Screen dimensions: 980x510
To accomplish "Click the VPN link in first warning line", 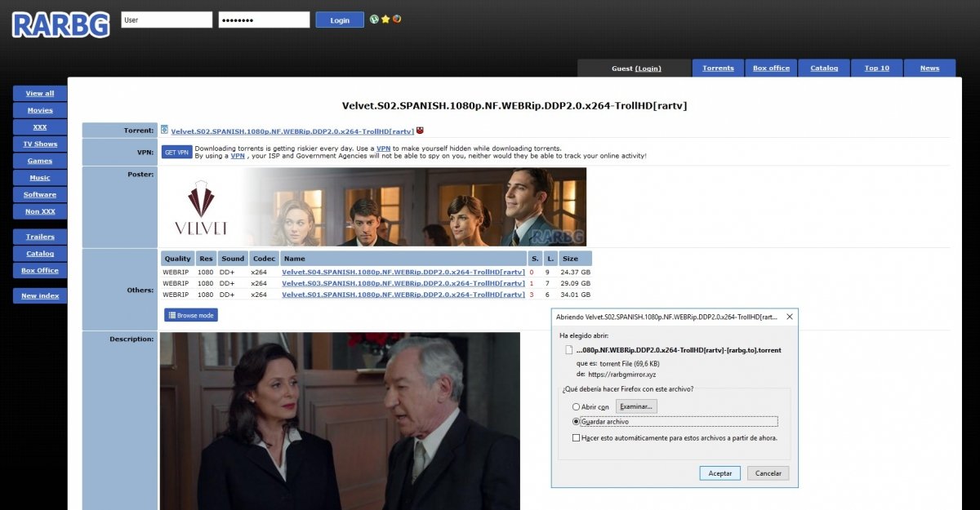I will tap(383, 149).
